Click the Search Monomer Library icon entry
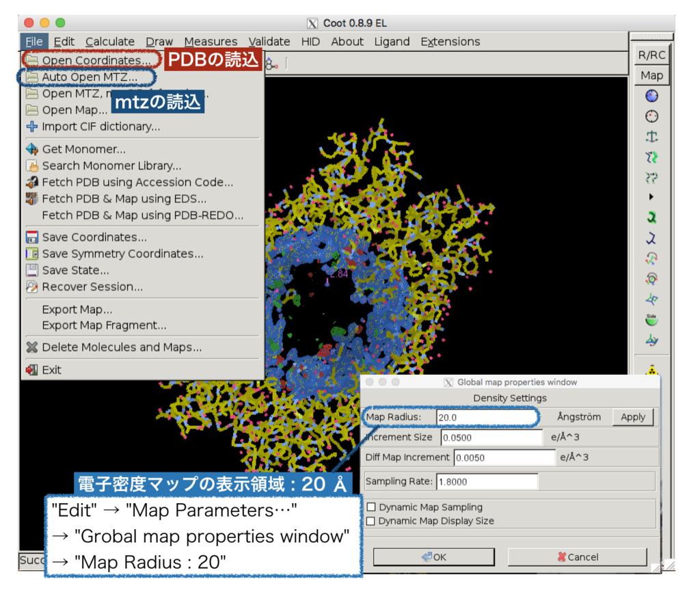The height and width of the screenshot is (590, 700). [x=31, y=165]
